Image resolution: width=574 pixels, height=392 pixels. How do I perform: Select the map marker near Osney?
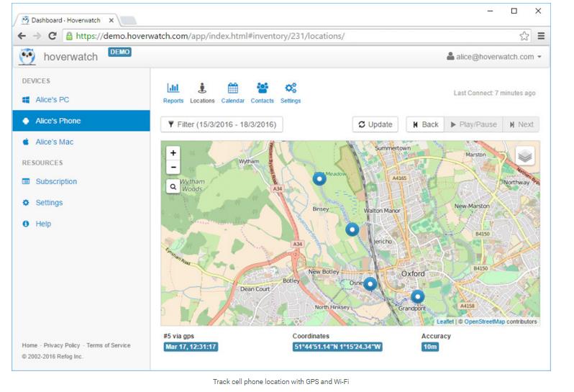[x=370, y=283]
